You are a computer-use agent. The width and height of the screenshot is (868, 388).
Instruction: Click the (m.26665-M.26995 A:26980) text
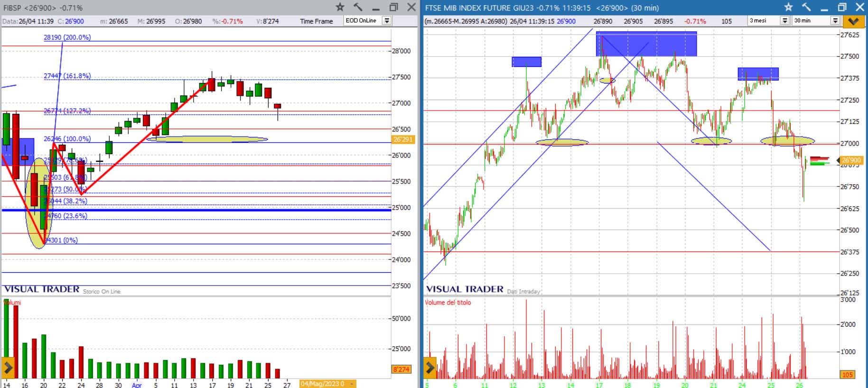466,21
